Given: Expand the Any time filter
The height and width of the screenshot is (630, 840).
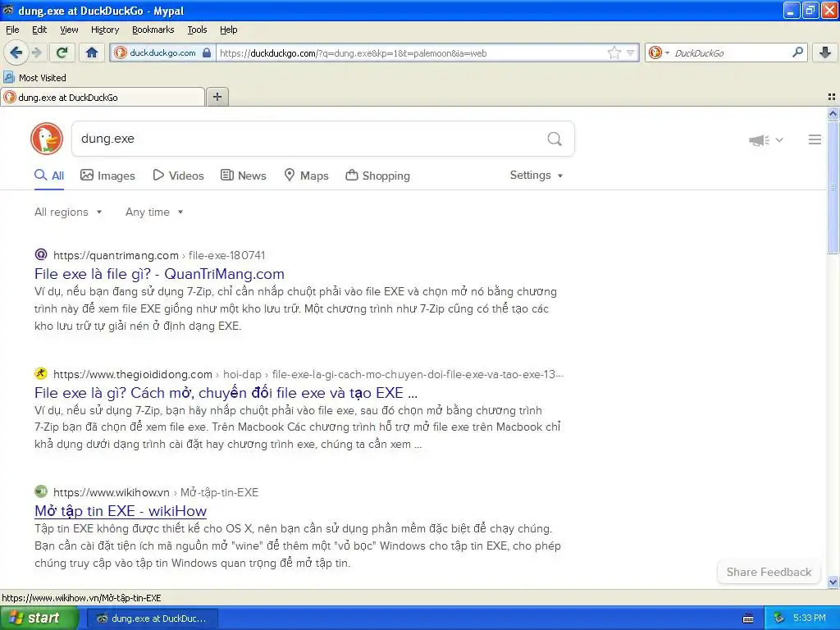Looking at the screenshot, I should pyautogui.click(x=154, y=212).
